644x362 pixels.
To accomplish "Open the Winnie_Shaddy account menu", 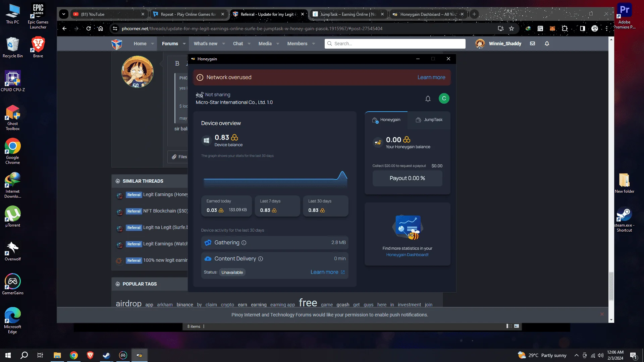I will click(x=498, y=44).
